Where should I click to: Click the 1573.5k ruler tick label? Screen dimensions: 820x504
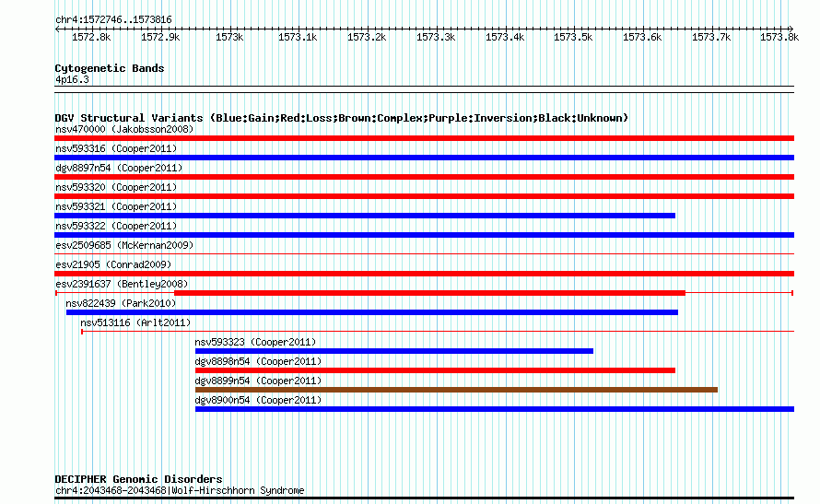pyautogui.click(x=573, y=38)
